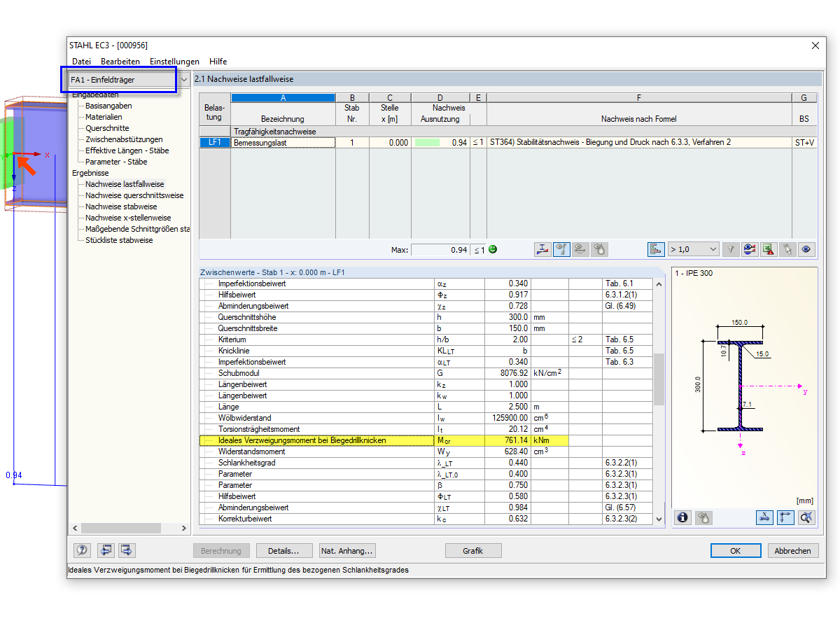Open the Einstellungen menu

pos(174,62)
